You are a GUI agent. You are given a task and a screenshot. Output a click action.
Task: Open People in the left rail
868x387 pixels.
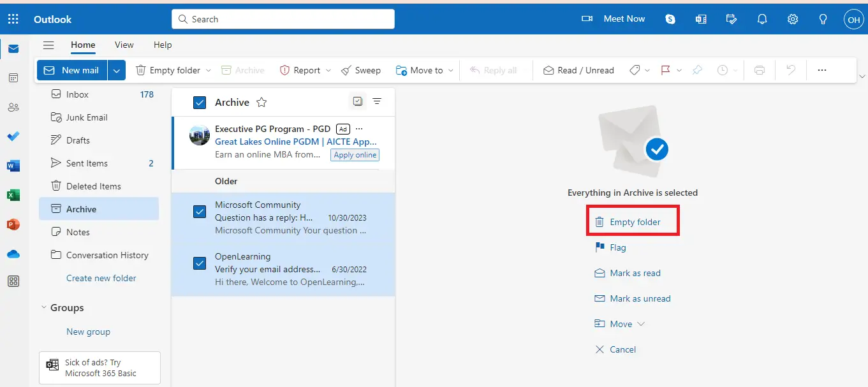[x=13, y=107]
